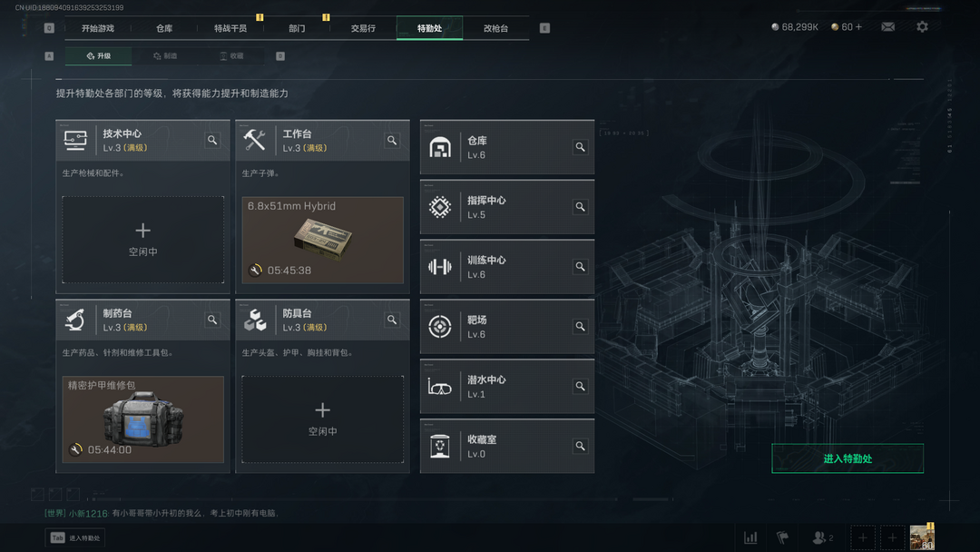Click magnifier icon on 技术中心 card
Viewport: 980px width, 552px height.
point(212,140)
